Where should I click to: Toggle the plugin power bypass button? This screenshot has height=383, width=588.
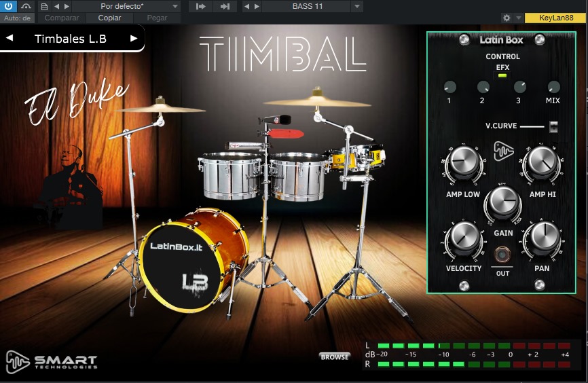(8, 6)
